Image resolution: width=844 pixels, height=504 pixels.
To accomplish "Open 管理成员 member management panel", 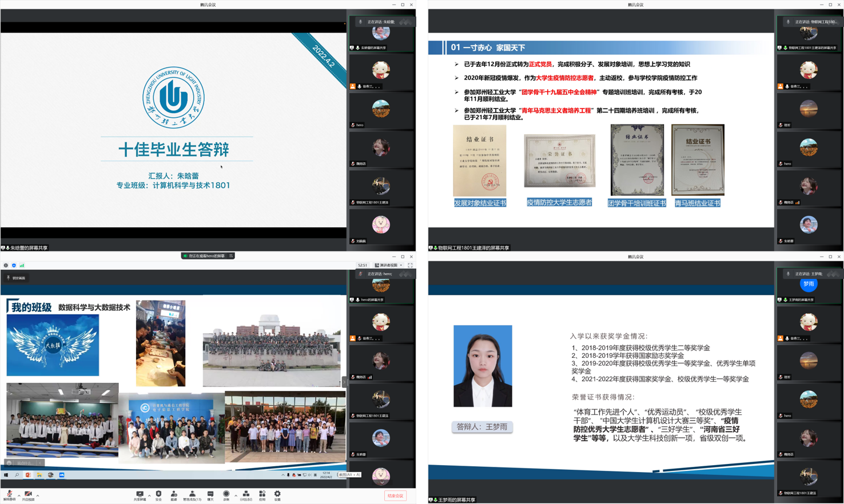I will click(192, 495).
